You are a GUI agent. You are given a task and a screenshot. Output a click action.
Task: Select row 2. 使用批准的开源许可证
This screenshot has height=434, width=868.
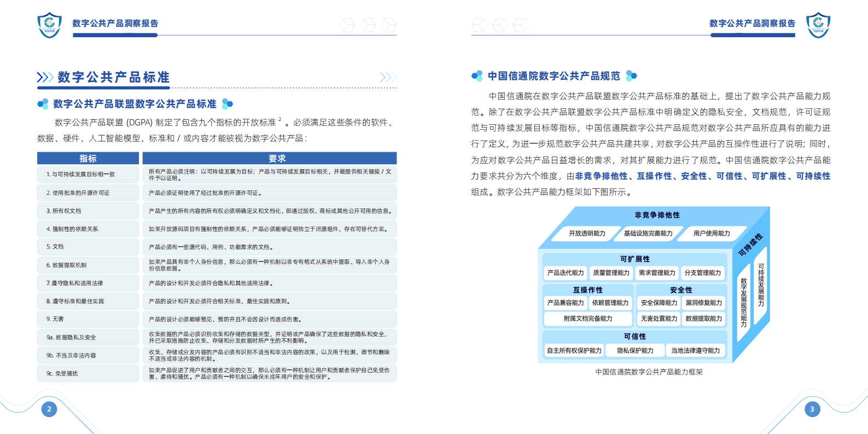(x=217, y=193)
